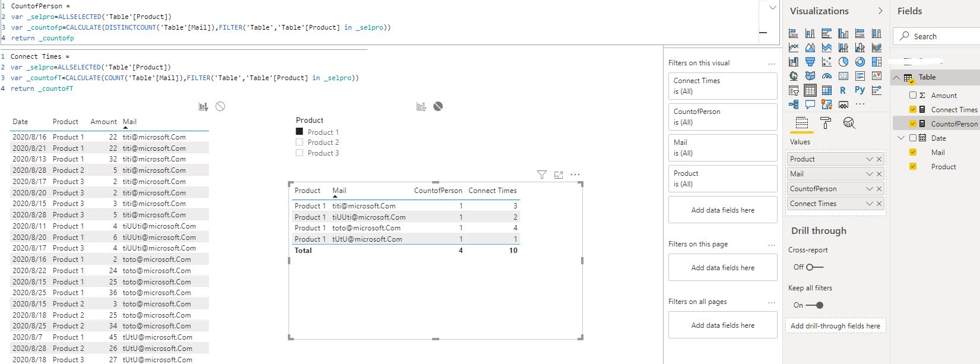The width and height of the screenshot is (980, 364).
Task: Open Filters on this visual options
Action: [x=772, y=64]
